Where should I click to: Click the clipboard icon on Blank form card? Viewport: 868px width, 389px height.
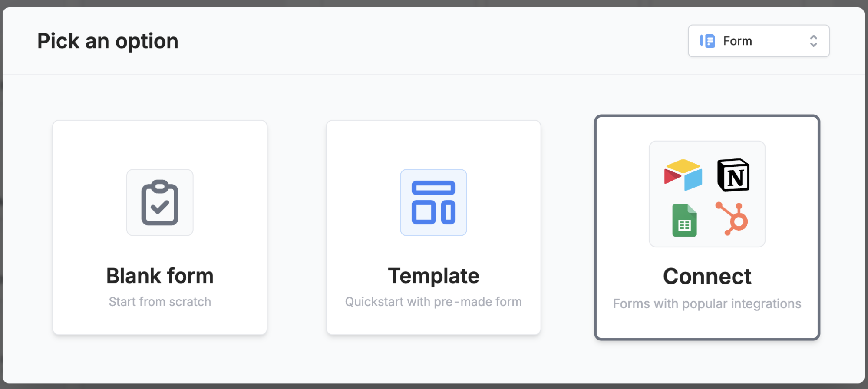tap(160, 202)
